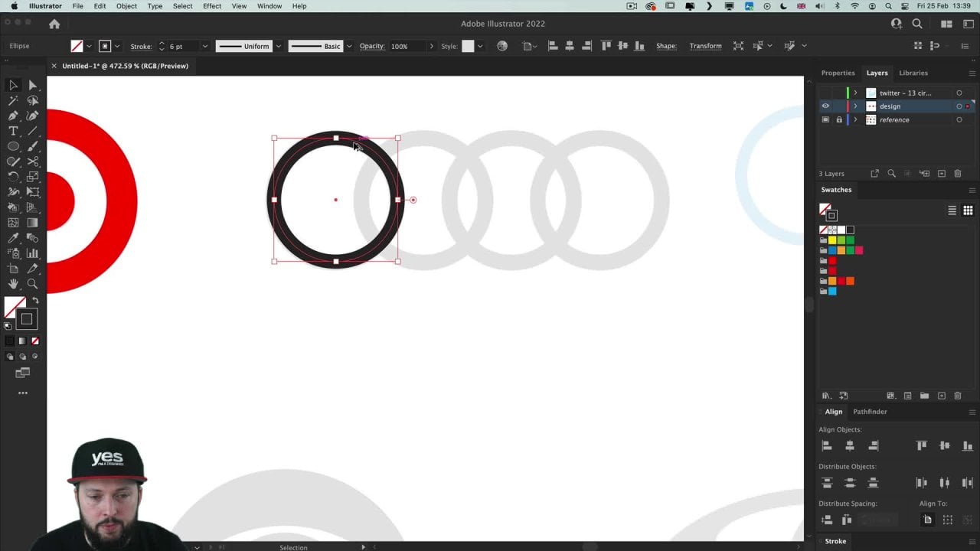Expand the design layer contents
980x551 pixels.
click(856, 106)
